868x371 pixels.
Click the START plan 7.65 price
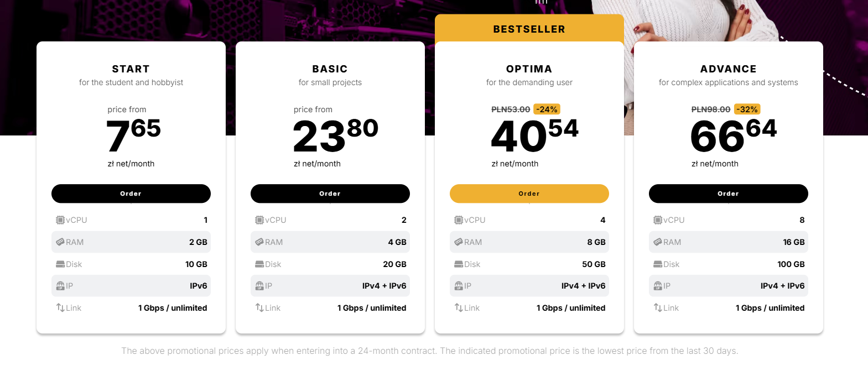[133, 135]
